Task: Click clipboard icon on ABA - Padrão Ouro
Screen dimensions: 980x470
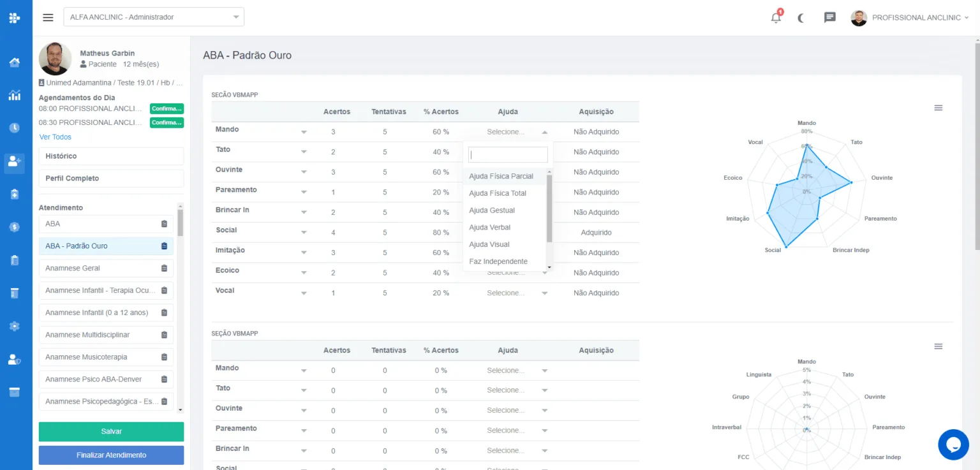Action: click(x=164, y=246)
